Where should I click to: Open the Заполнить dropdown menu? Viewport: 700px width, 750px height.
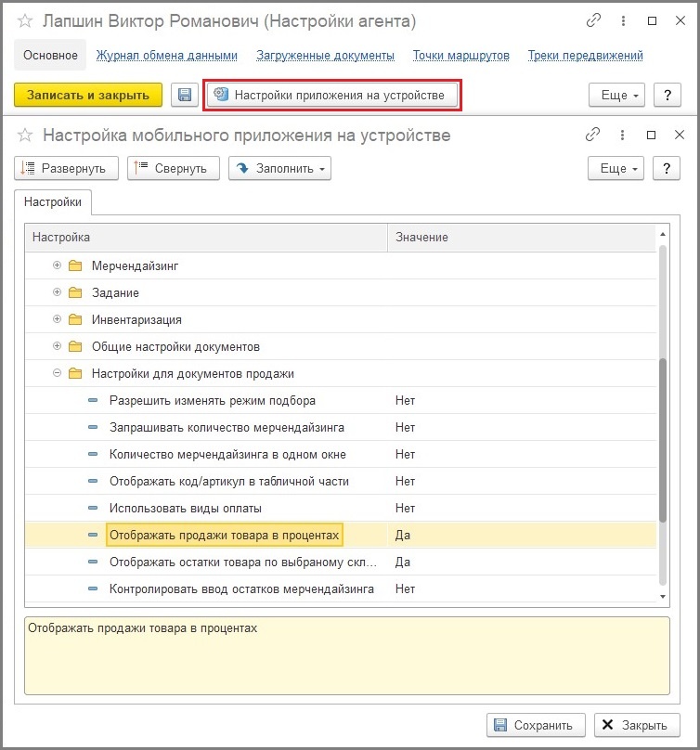[279, 168]
